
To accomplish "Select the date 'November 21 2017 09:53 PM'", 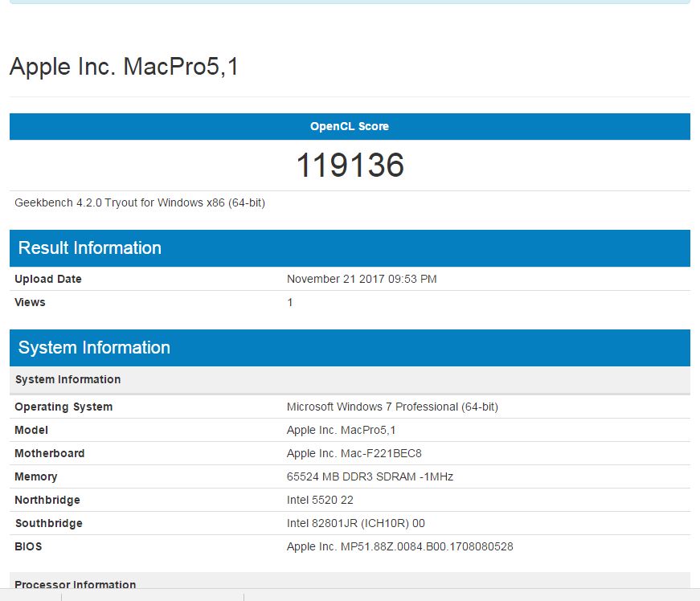I will click(x=362, y=279).
